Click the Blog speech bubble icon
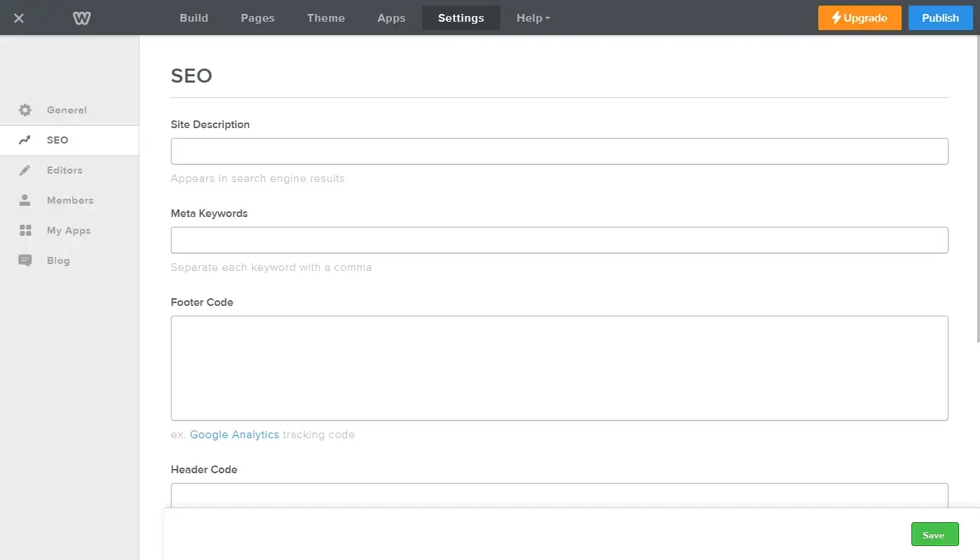 pos(25,260)
